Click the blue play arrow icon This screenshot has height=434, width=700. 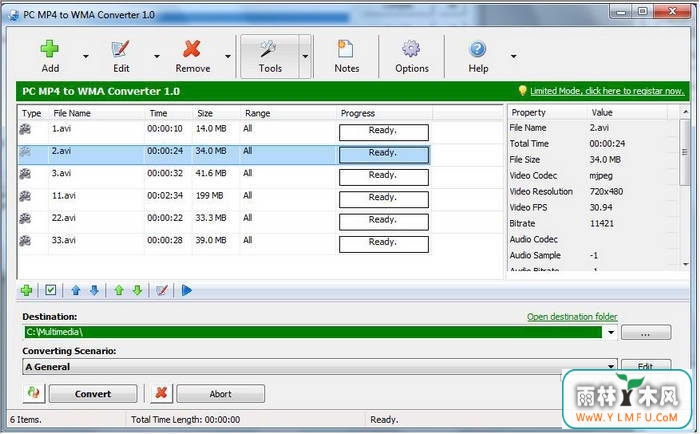[187, 291]
